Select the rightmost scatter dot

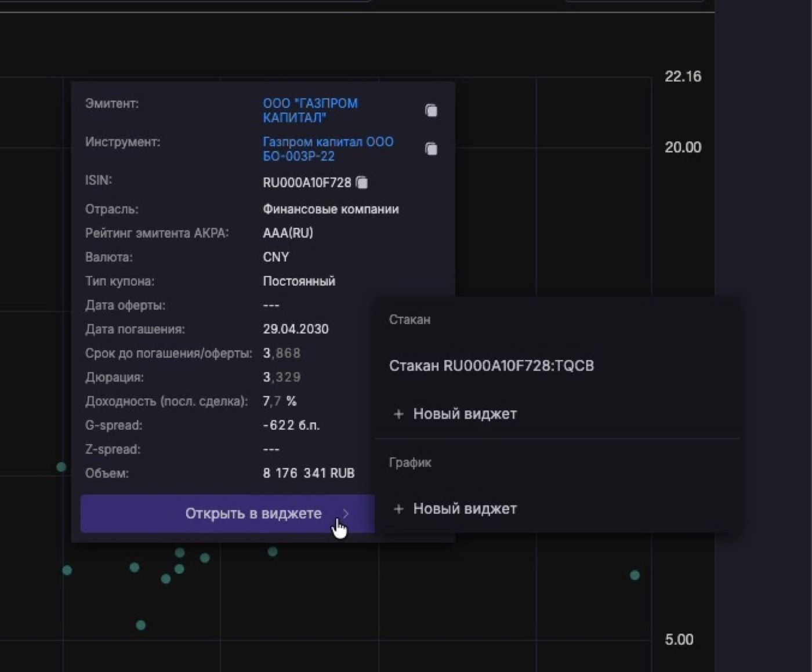click(635, 575)
